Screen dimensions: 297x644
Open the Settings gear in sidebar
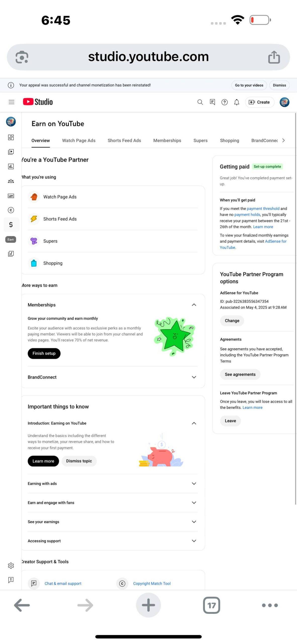11,566
